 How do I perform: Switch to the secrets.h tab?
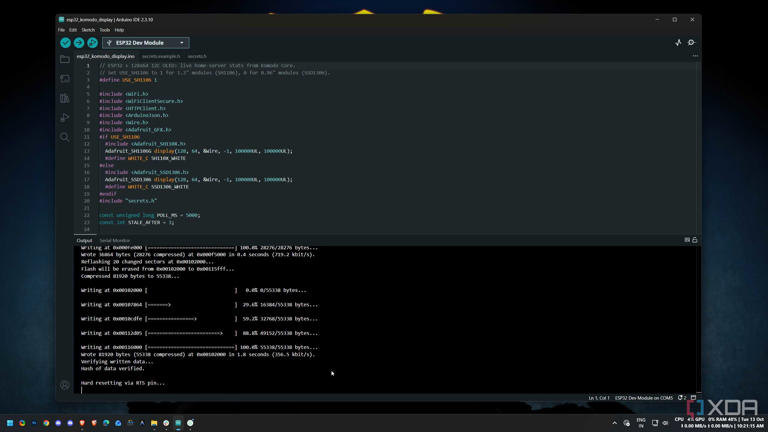[x=197, y=56]
